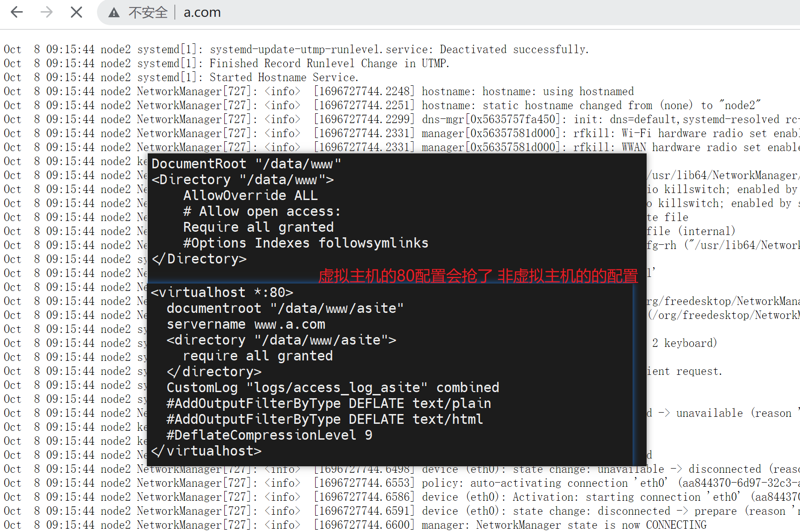
Task: Click the "Finished Record Runlevel Change" log line
Action: point(329,63)
